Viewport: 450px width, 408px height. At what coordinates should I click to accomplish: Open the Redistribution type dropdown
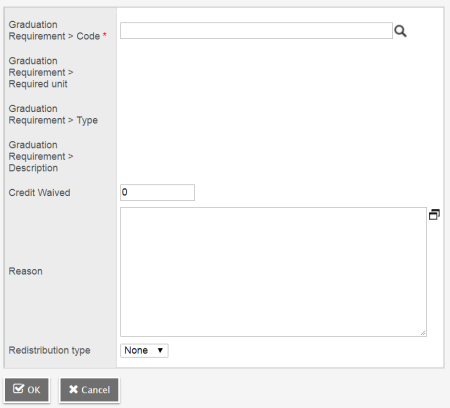point(144,351)
